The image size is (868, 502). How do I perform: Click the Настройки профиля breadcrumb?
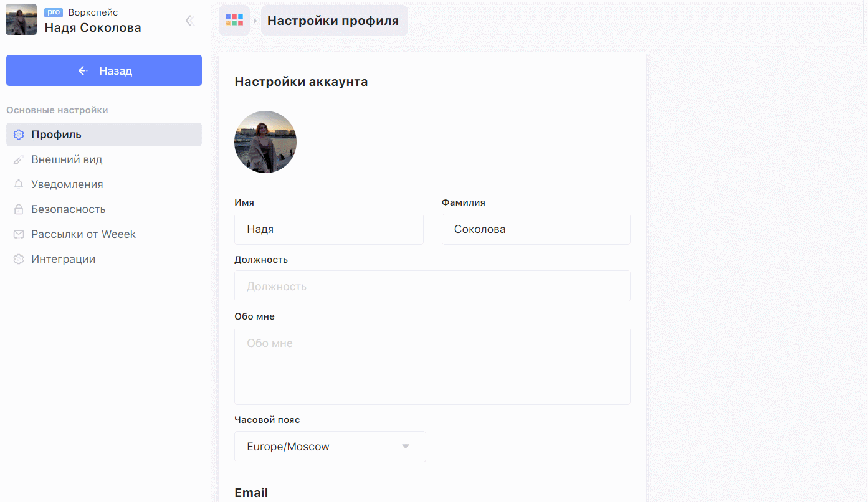[333, 21]
